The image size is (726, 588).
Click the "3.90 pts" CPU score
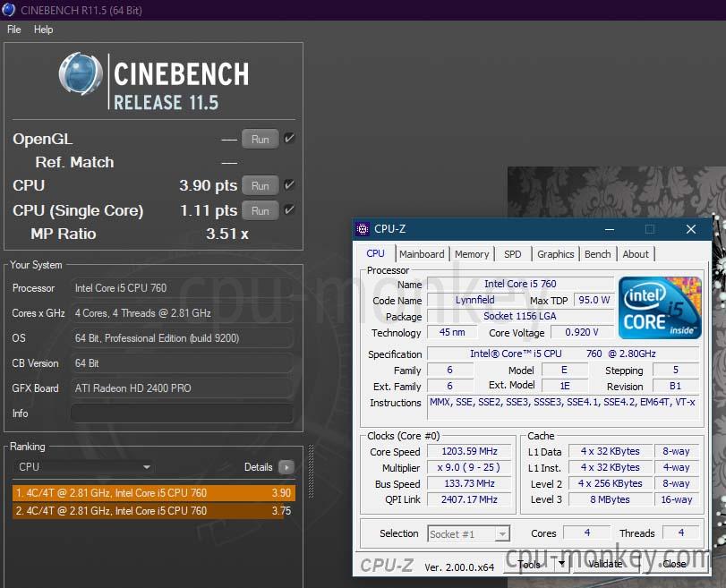209,185
